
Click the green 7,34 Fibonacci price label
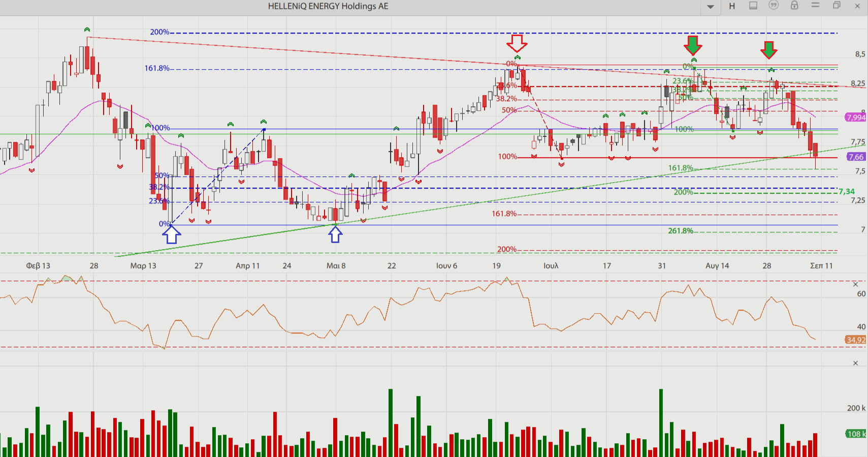[847, 192]
